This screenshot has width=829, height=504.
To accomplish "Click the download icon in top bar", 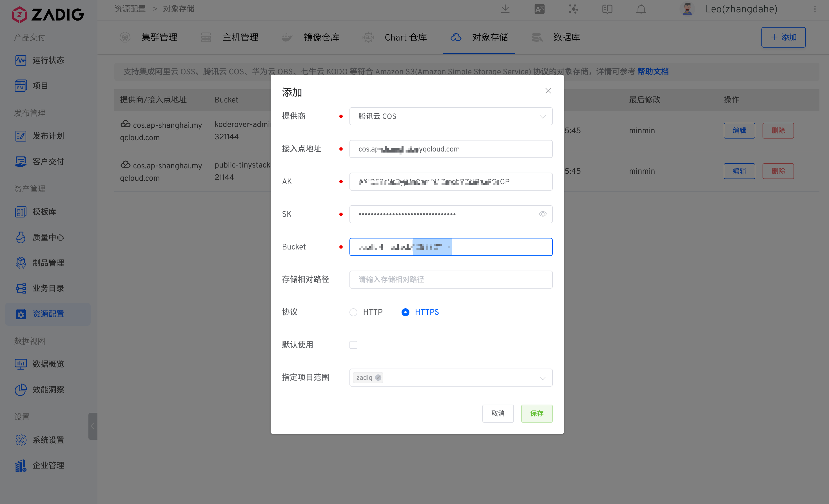I will (505, 9).
